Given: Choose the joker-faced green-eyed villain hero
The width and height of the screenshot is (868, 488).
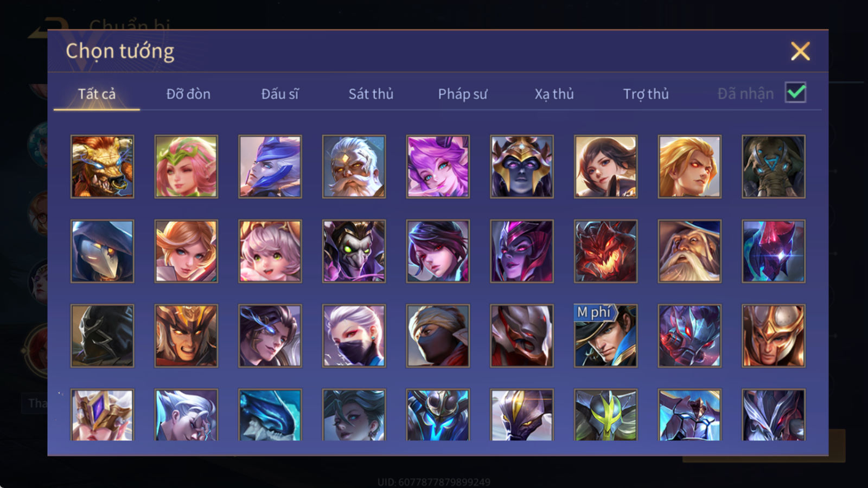Looking at the screenshot, I should click(x=354, y=251).
